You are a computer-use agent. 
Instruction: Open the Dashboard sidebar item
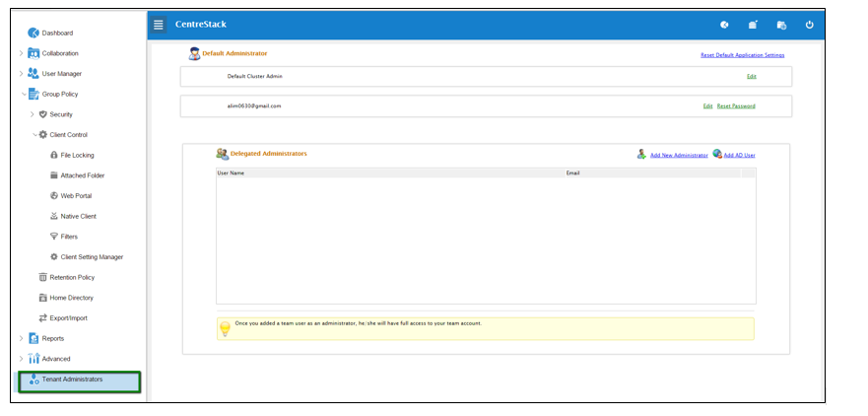50,34
